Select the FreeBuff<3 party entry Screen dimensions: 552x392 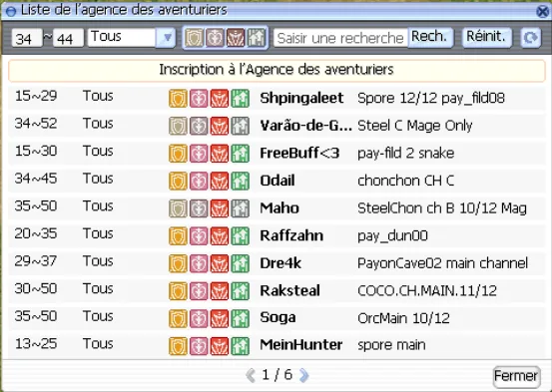point(276,153)
